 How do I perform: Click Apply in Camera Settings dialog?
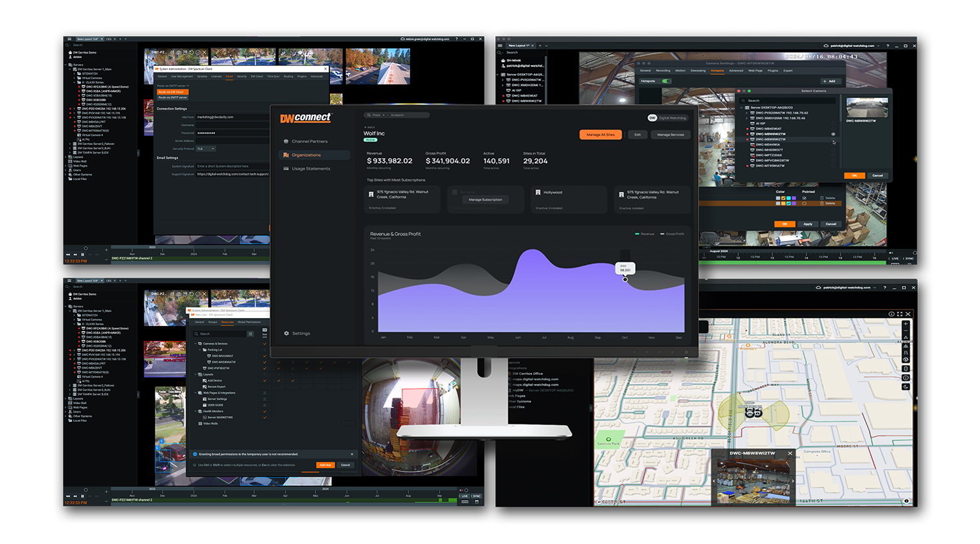click(808, 224)
